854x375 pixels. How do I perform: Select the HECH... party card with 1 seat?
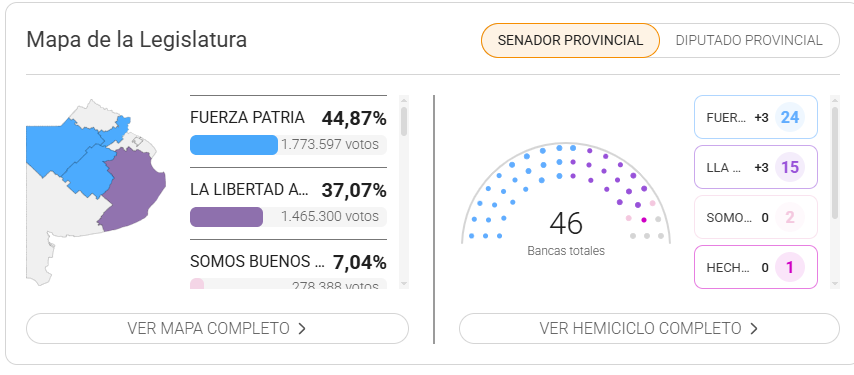tap(756, 267)
